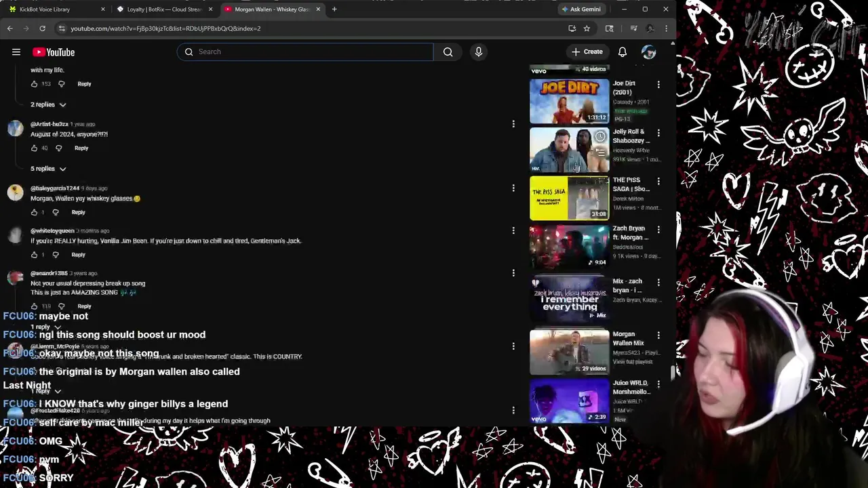Open options for @anandr1385 comment

(513, 273)
